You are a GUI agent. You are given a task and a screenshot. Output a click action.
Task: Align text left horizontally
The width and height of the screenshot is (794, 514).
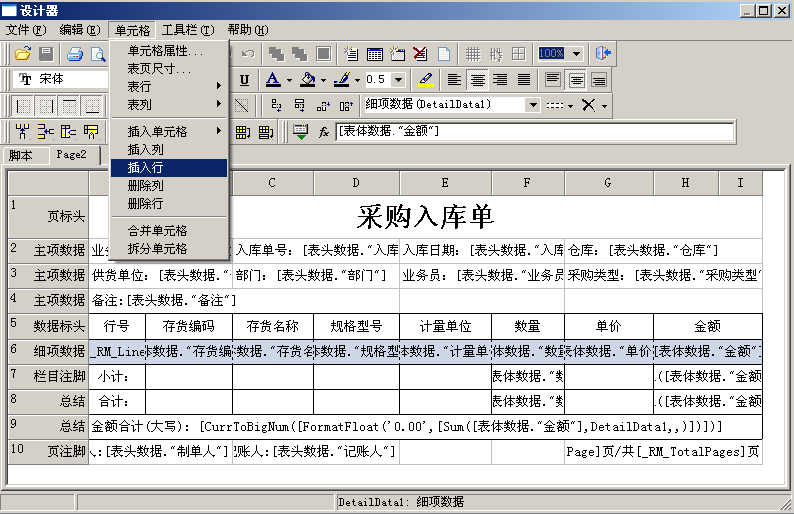[x=454, y=80]
